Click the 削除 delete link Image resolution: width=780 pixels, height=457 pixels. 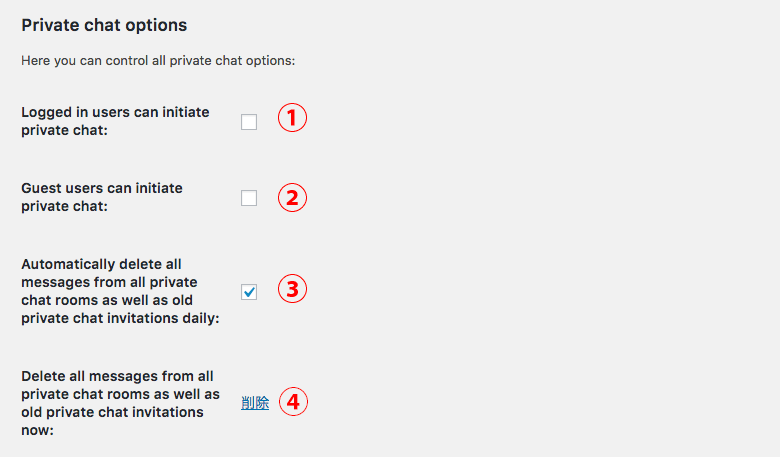click(255, 402)
